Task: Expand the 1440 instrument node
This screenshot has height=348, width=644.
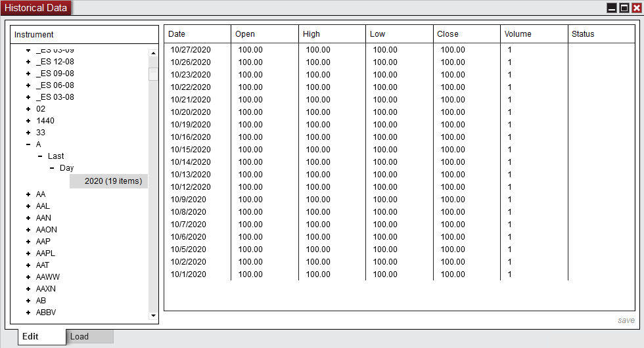Action: 28,121
